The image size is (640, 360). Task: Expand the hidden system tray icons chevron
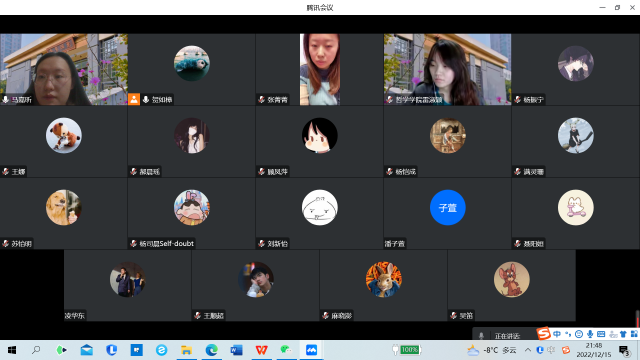coord(528,350)
